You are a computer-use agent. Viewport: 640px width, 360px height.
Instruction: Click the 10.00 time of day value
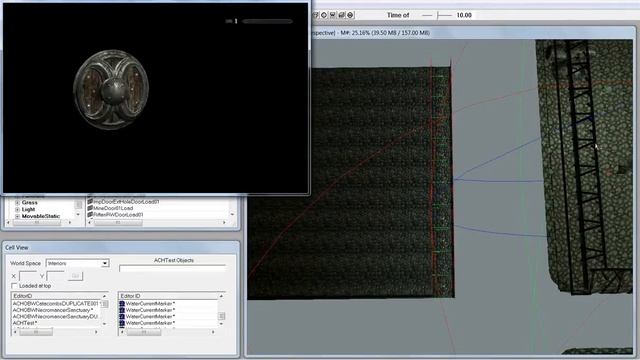pos(464,15)
